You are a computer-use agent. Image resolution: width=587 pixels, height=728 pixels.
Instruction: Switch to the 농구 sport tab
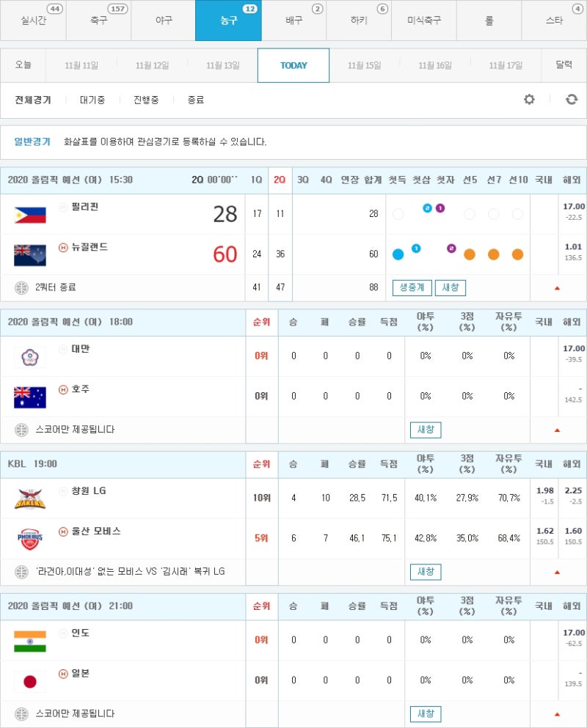click(228, 21)
